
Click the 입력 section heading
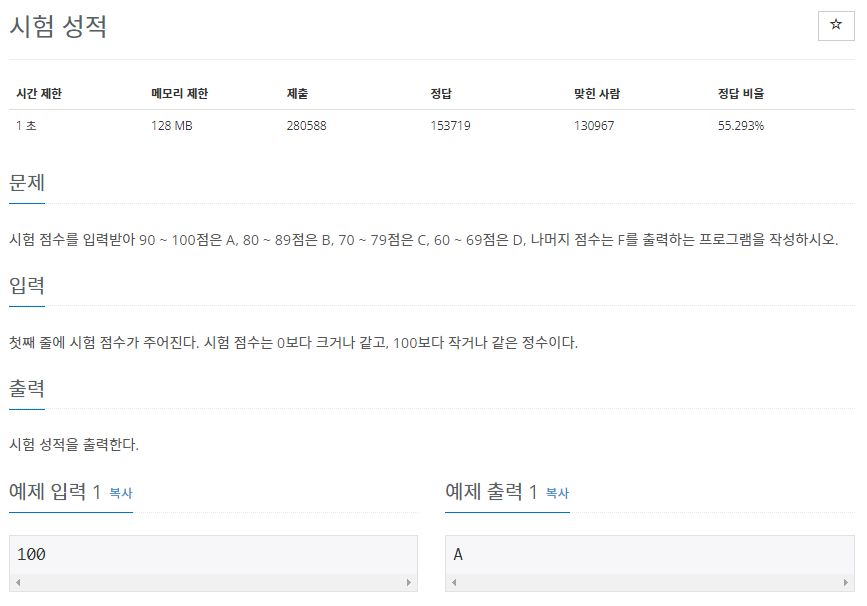coord(27,285)
